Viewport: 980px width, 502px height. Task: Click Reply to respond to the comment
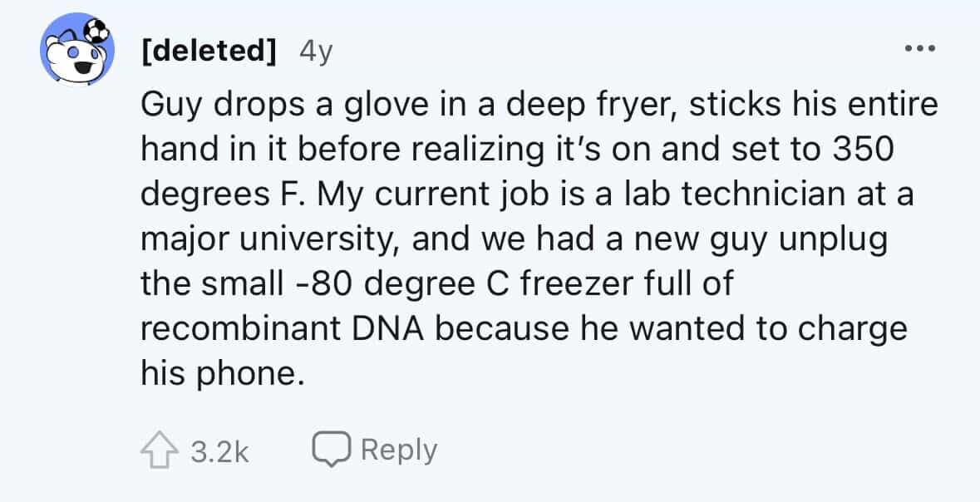tap(398, 449)
